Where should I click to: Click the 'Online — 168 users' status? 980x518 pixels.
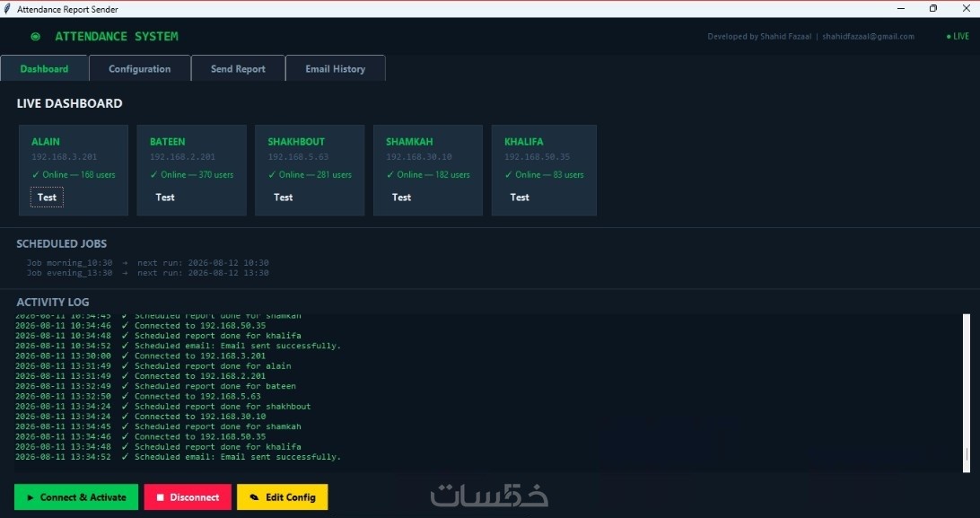pyautogui.click(x=74, y=175)
